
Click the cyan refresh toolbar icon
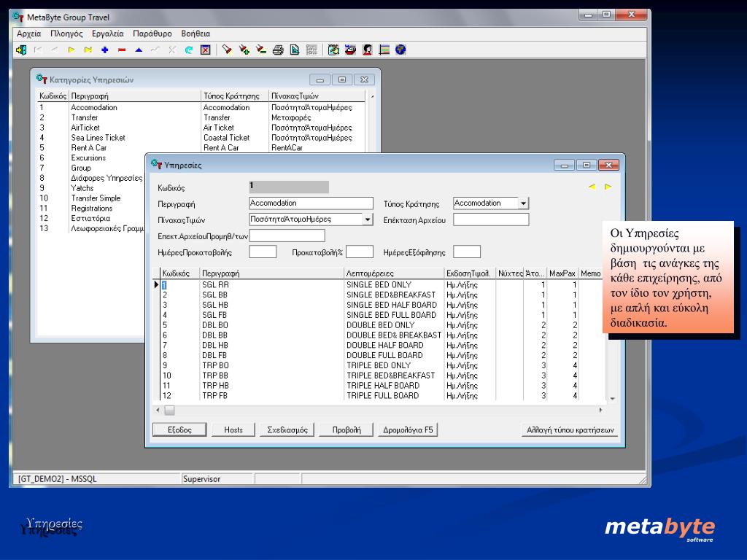(x=189, y=50)
